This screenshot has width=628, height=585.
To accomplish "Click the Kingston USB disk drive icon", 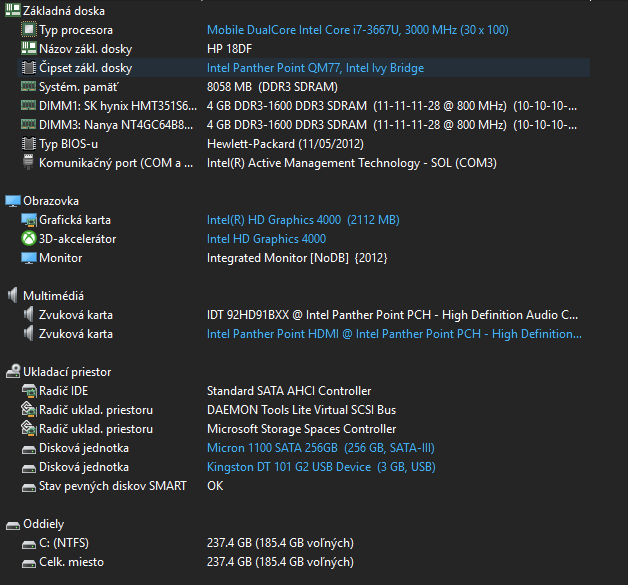I will tap(28, 468).
